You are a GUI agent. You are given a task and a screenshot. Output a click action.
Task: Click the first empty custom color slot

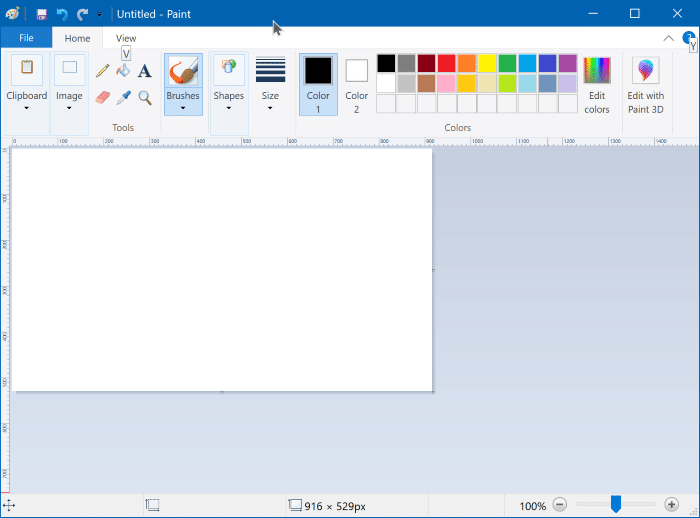(x=386, y=104)
